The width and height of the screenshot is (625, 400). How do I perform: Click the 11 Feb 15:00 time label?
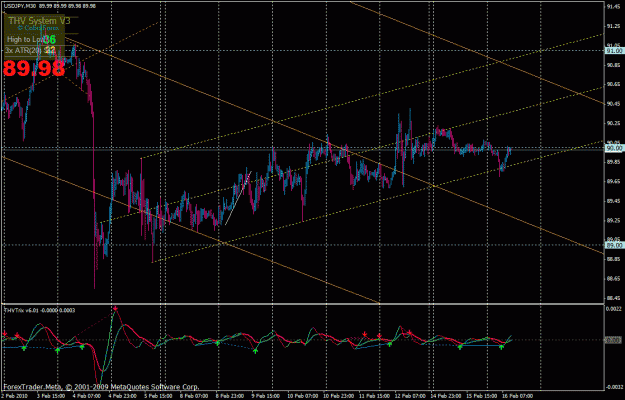coord(374,396)
